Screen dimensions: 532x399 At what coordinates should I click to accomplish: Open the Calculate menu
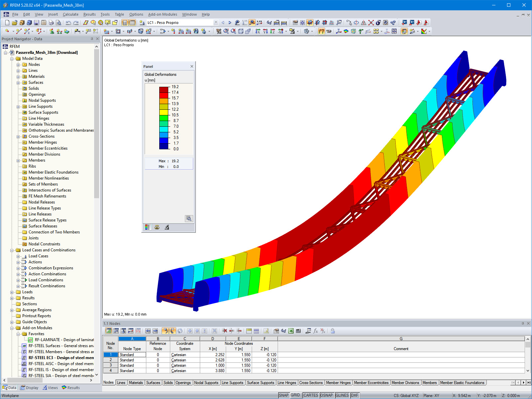pos(70,14)
